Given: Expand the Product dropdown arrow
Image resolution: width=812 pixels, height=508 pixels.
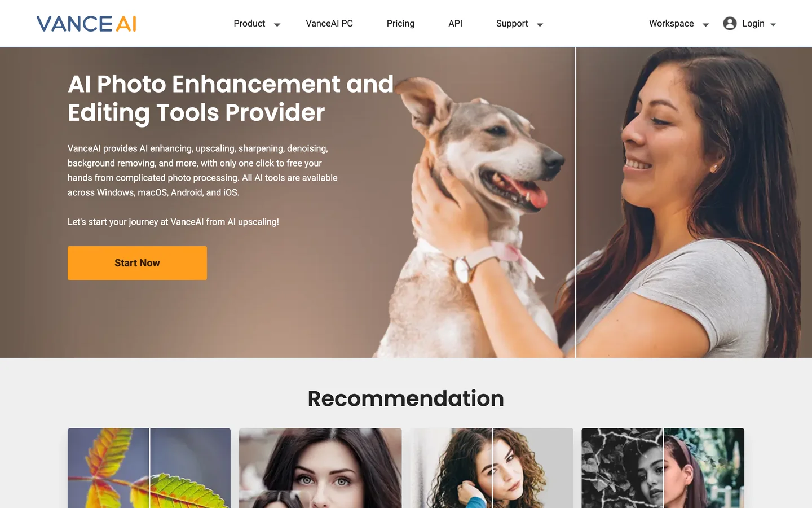Looking at the screenshot, I should pos(277,25).
